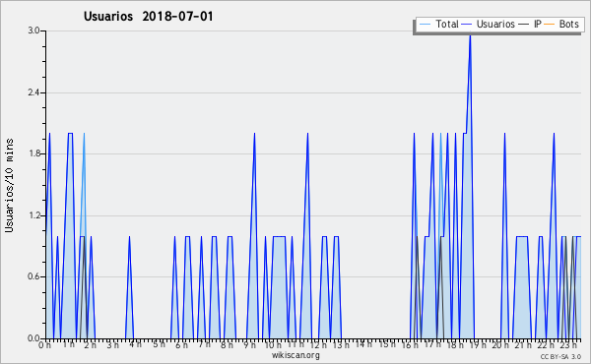This screenshot has width=591, height=364.
Task: Click the 'wikiscan.org' source text
Action: tap(295, 355)
